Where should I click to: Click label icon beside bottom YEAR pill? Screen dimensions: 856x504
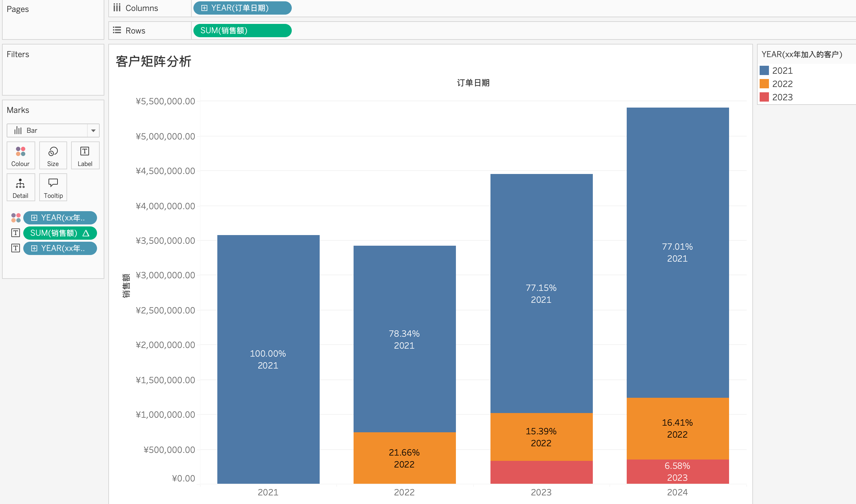click(x=16, y=248)
